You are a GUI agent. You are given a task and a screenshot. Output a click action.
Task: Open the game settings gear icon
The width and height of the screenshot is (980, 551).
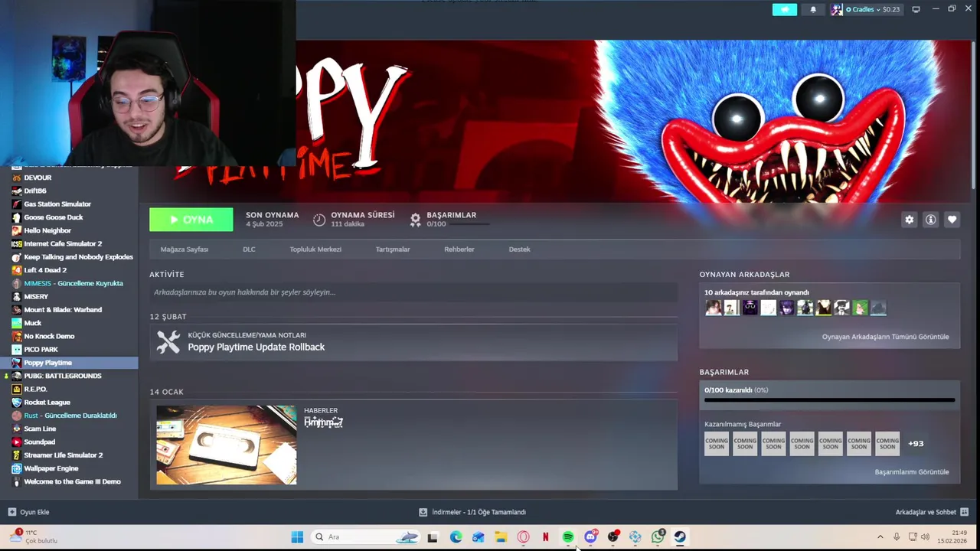pyautogui.click(x=909, y=220)
